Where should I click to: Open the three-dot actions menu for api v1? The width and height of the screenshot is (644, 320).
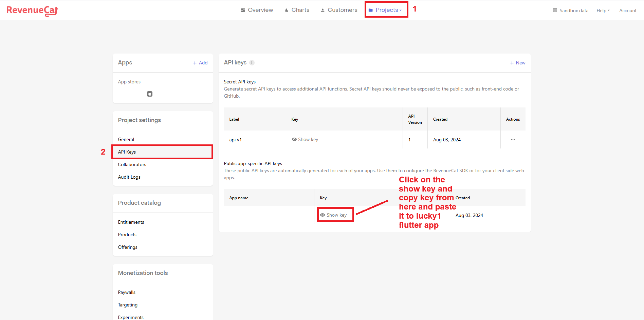pyautogui.click(x=513, y=139)
